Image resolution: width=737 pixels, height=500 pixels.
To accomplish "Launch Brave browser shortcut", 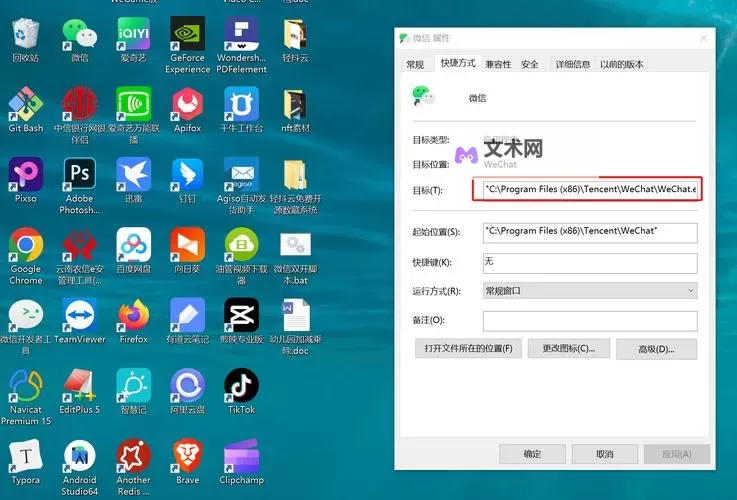I will (x=187, y=456).
